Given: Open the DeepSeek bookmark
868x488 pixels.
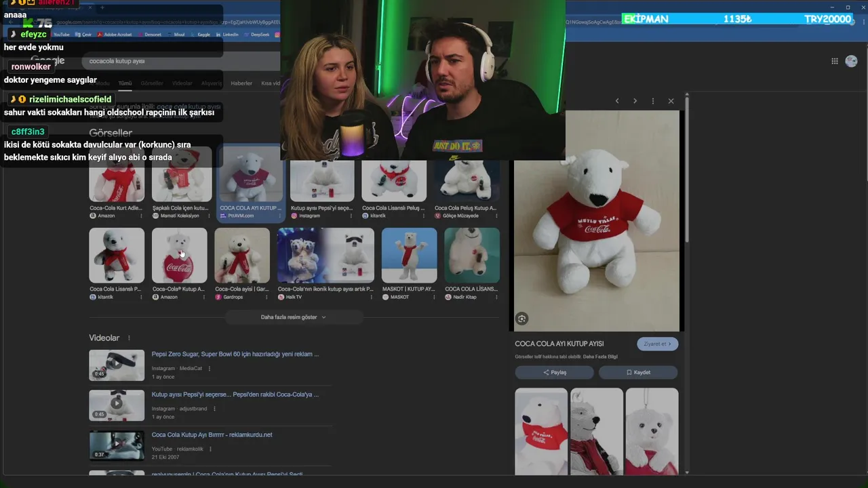Looking at the screenshot, I should (x=257, y=34).
